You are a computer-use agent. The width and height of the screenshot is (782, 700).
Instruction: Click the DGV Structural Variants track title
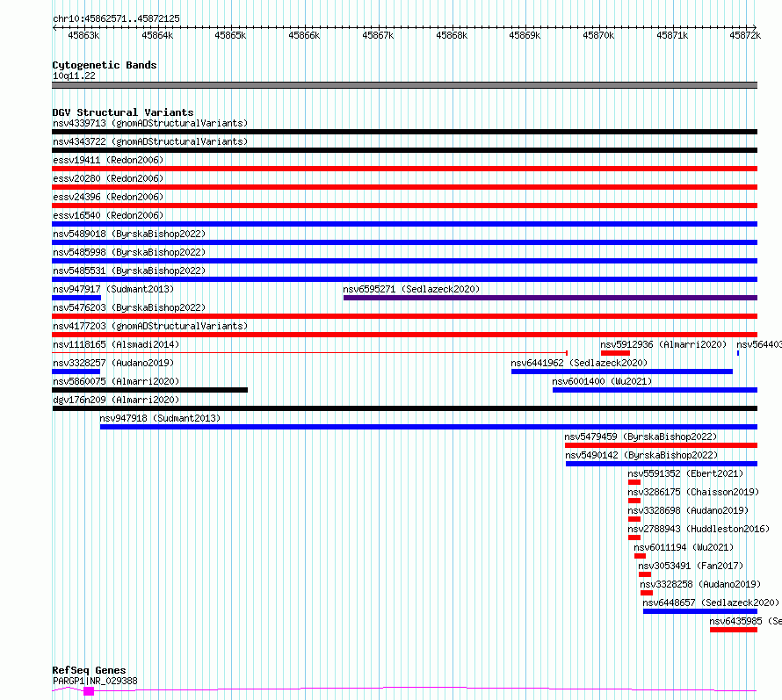tap(123, 112)
